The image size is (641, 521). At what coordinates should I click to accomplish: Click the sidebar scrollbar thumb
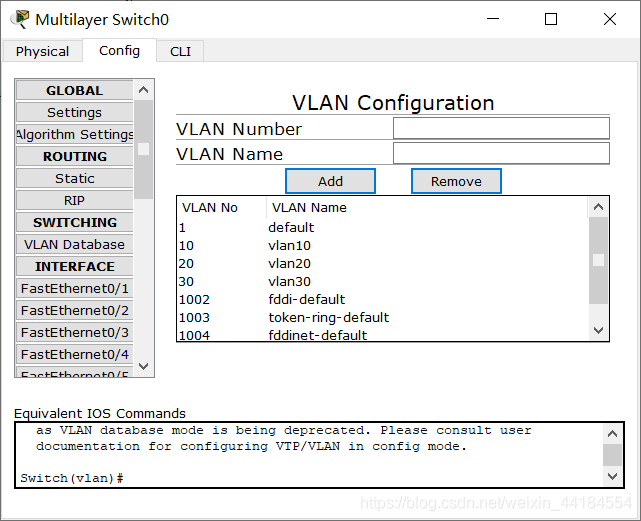point(143,149)
